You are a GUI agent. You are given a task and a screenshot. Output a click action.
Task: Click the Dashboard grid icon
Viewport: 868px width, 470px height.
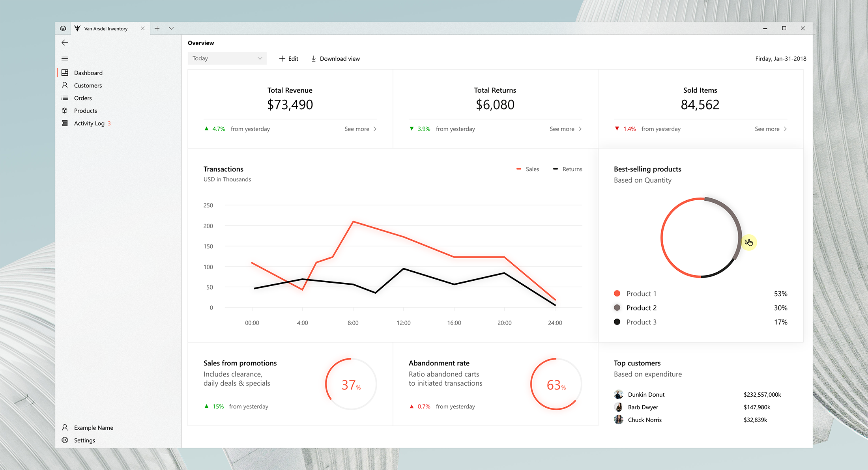pos(65,73)
